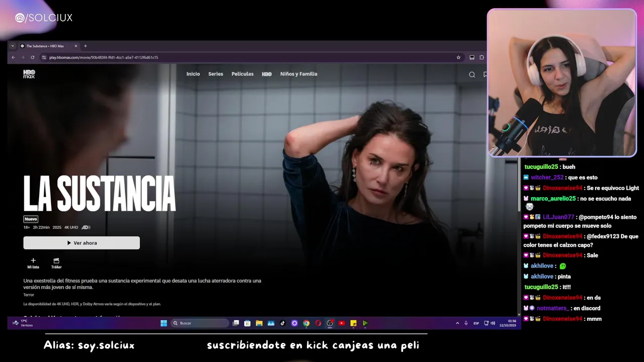Click the AD audio description badge
This screenshot has width=644, height=362.
(86, 227)
